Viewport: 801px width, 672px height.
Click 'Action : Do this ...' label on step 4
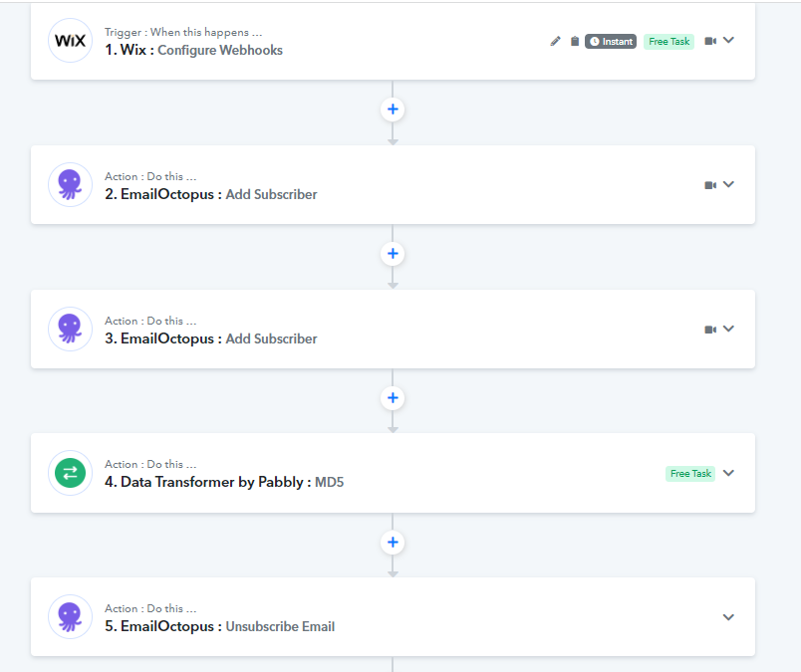pos(150,464)
